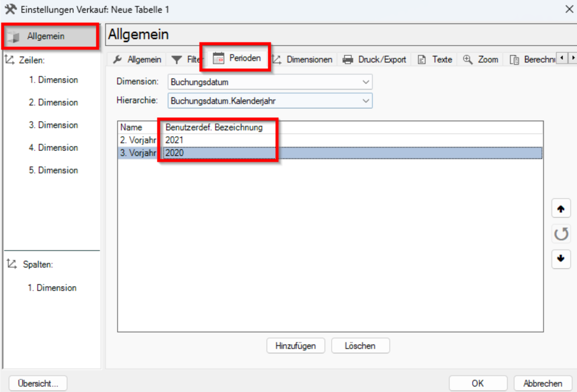Viewport: 577px width, 392px height.
Task: Click the Benutzerdef. Bezeichnung column header
Action: (x=214, y=127)
